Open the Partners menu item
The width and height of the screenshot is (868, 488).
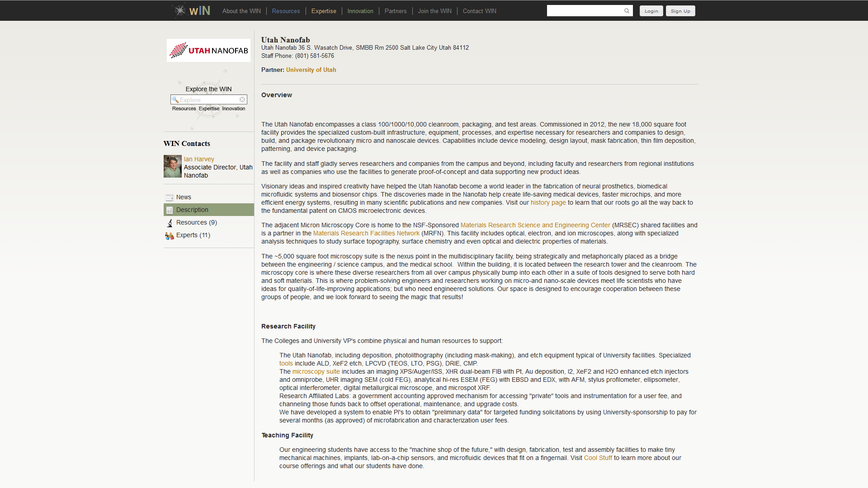(396, 11)
